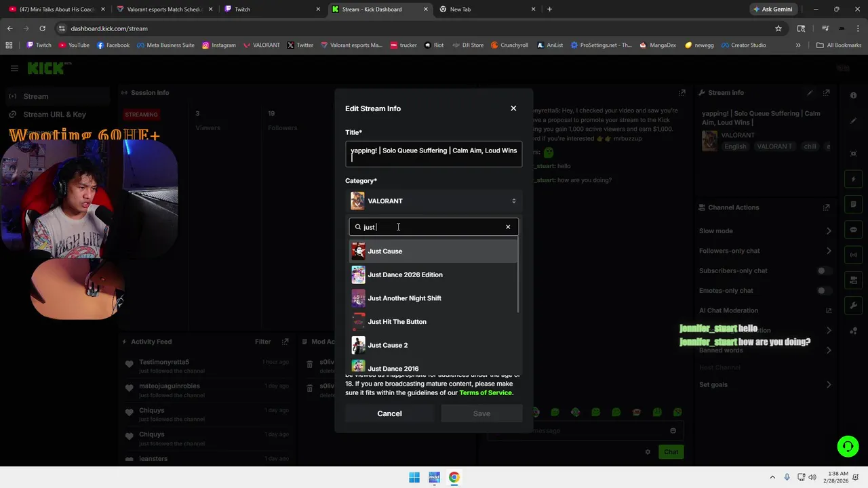The image size is (868, 488).
Task: Open the emoji picker in message box
Action: (673, 431)
